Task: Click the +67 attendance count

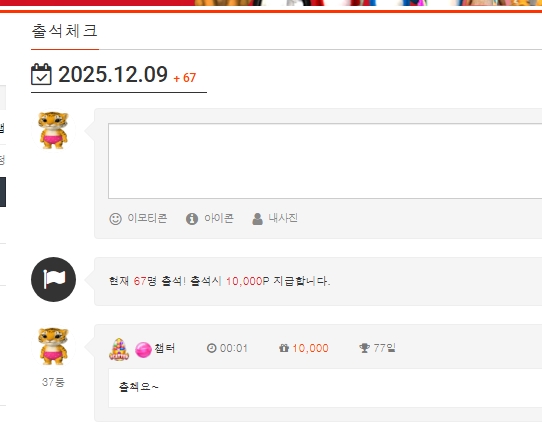Action: 185,78
